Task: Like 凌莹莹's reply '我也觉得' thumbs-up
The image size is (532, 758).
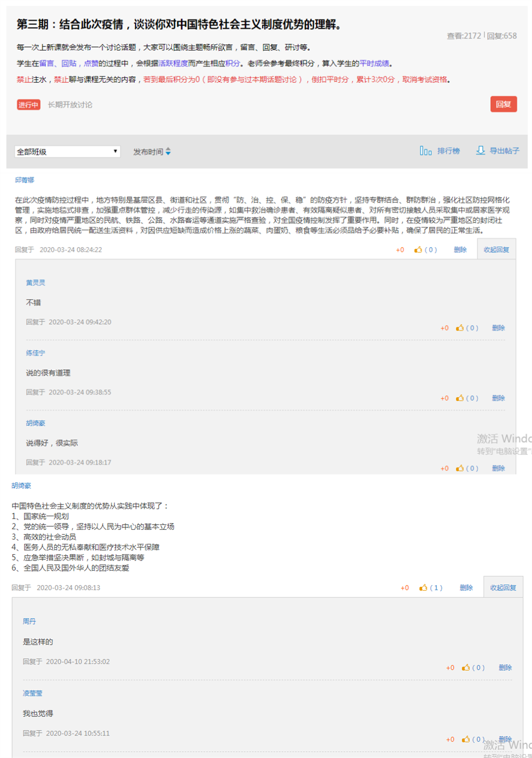Action: (465, 740)
